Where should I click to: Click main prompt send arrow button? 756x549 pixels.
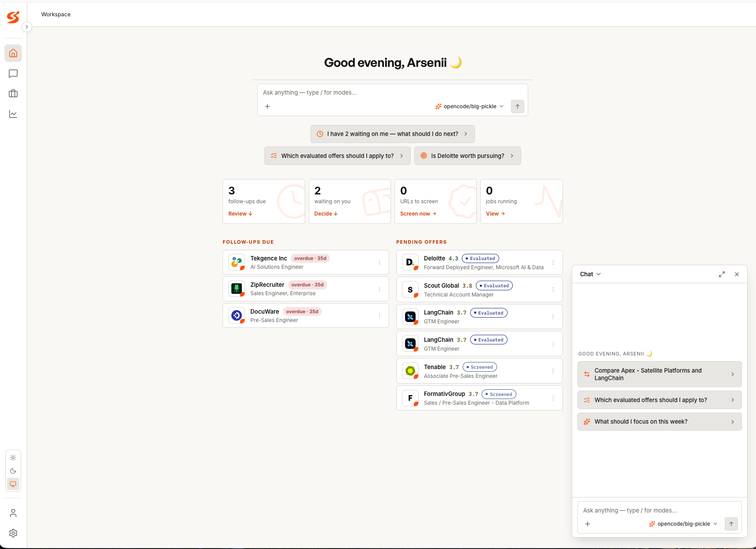click(518, 106)
